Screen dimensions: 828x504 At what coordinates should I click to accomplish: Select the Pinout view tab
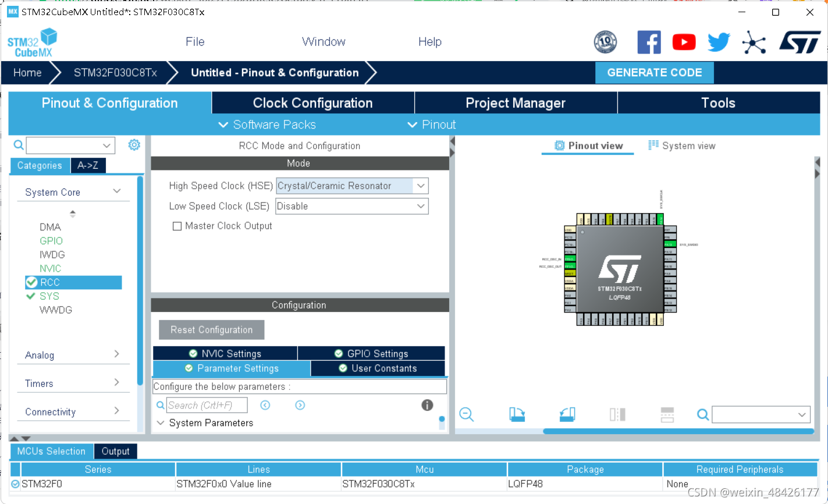pyautogui.click(x=588, y=145)
